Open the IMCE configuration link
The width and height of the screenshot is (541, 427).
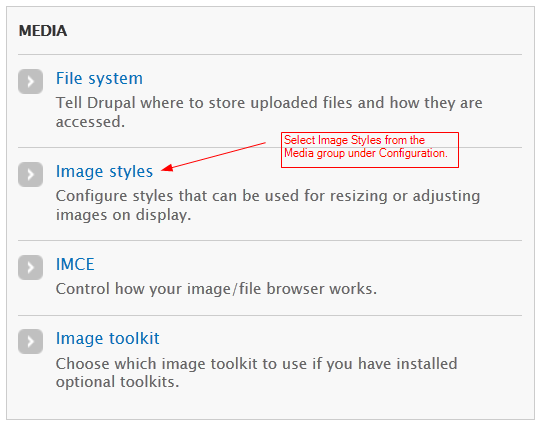click(x=75, y=265)
